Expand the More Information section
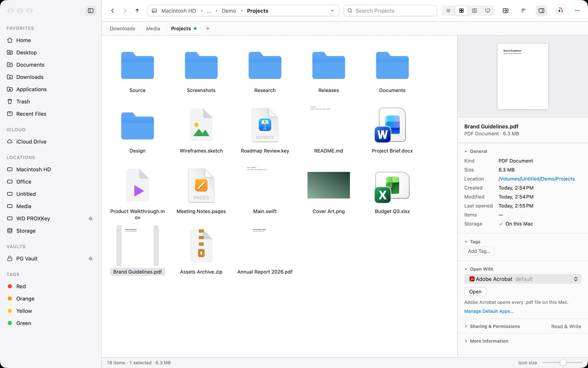The image size is (588, 368). (x=466, y=341)
